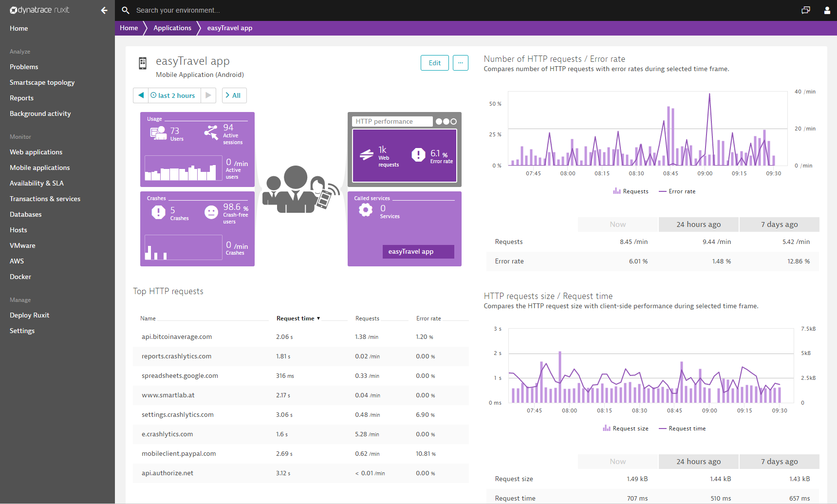Image resolution: width=837 pixels, height=504 pixels.
Task: Open Web applications
Action: coord(36,152)
